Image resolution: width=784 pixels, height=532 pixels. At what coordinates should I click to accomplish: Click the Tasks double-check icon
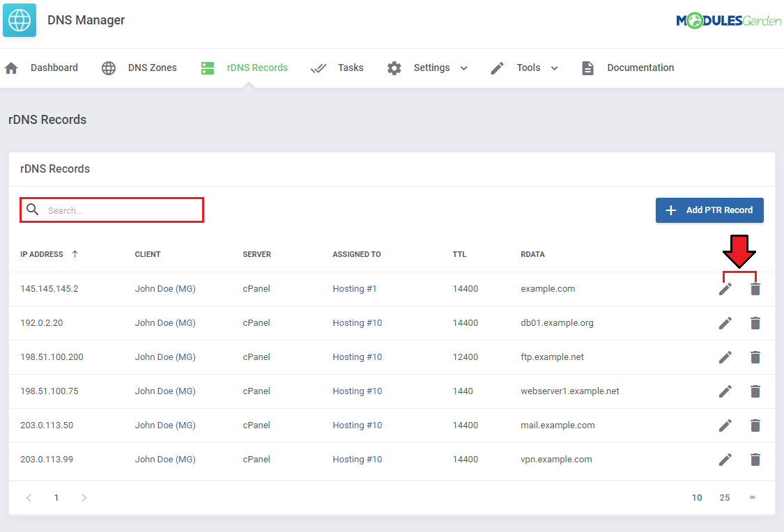click(x=318, y=68)
